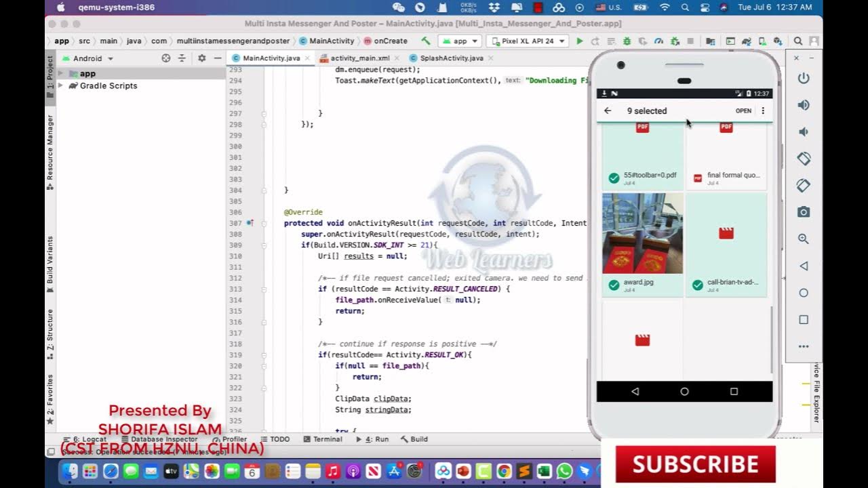Screen dimensions: 868x488
Task: Click the Make Project hammer icon
Action: tap(426, 41)
